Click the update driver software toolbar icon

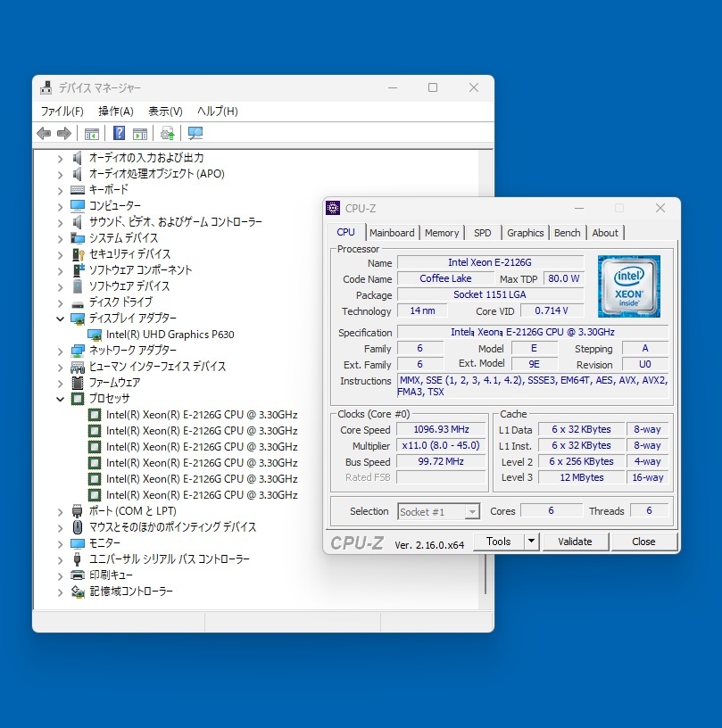point(167,134)
